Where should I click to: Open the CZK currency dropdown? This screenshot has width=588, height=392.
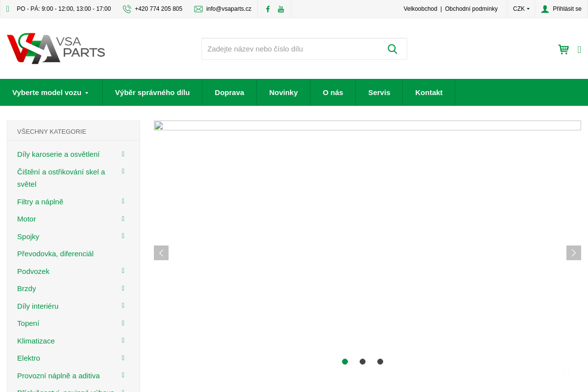click(x=521, y=9)
